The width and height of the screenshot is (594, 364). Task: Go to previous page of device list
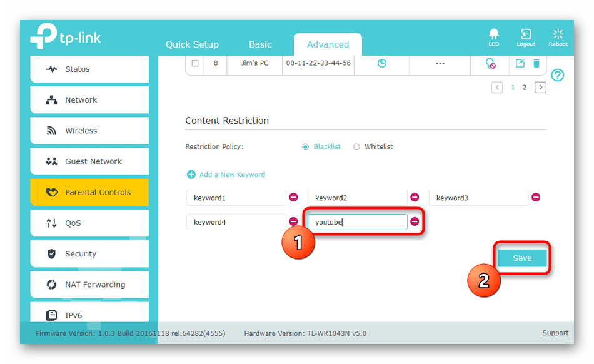[497, 88]
